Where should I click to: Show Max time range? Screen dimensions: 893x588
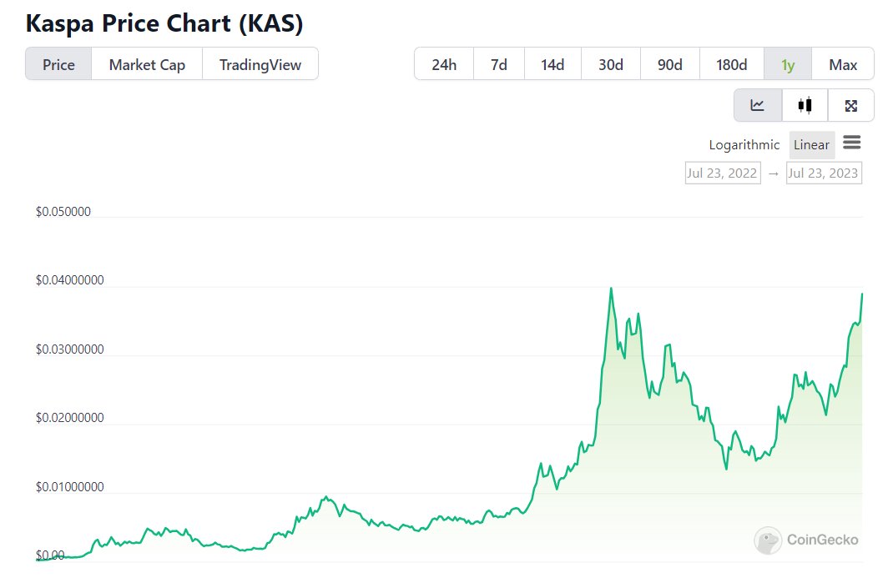(x=843, y=64)
